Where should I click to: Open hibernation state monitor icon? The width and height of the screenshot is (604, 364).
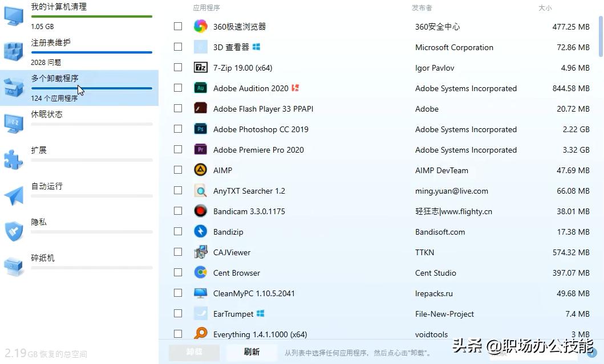(14, 124)
